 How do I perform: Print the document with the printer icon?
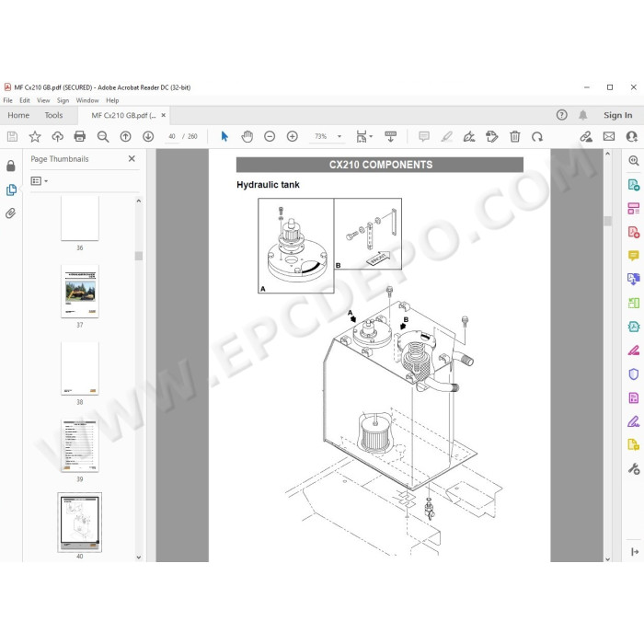(80, 136)
